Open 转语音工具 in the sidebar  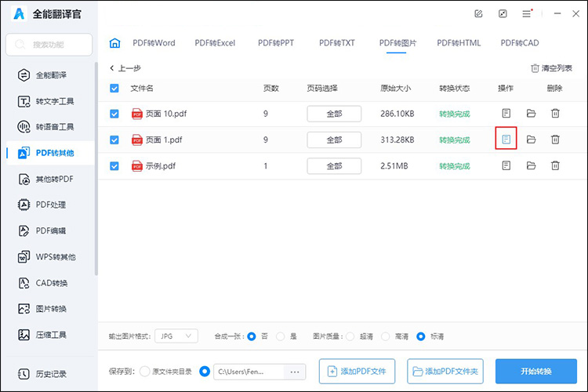tap(49, 127)
